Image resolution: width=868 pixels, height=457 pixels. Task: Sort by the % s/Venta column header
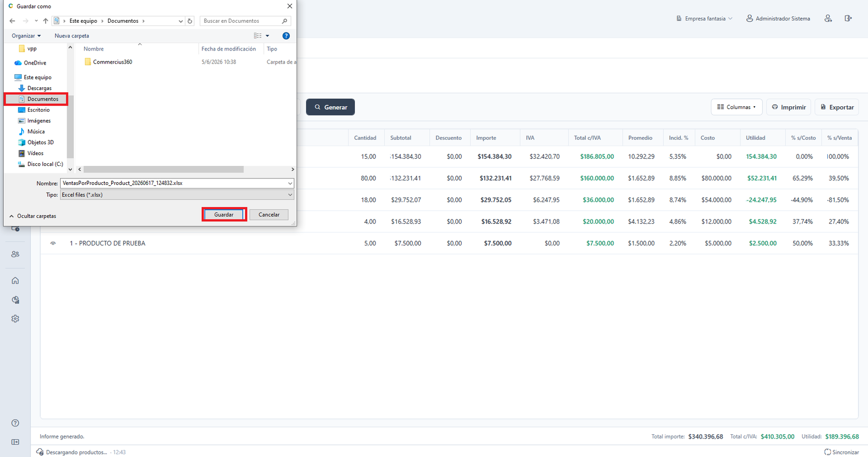tap(839, 138)
